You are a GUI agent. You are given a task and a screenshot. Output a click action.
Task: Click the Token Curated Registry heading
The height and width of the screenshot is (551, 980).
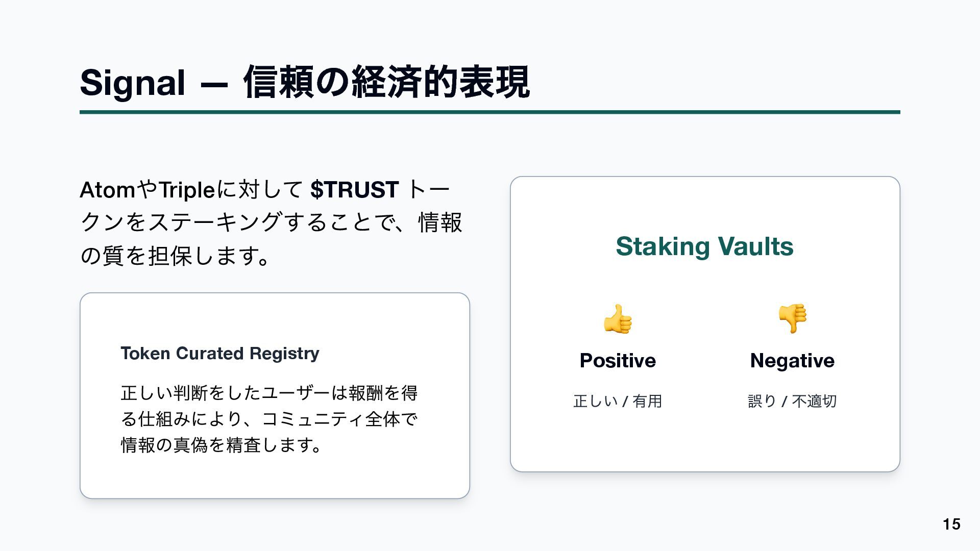click(x=219, y=353)
